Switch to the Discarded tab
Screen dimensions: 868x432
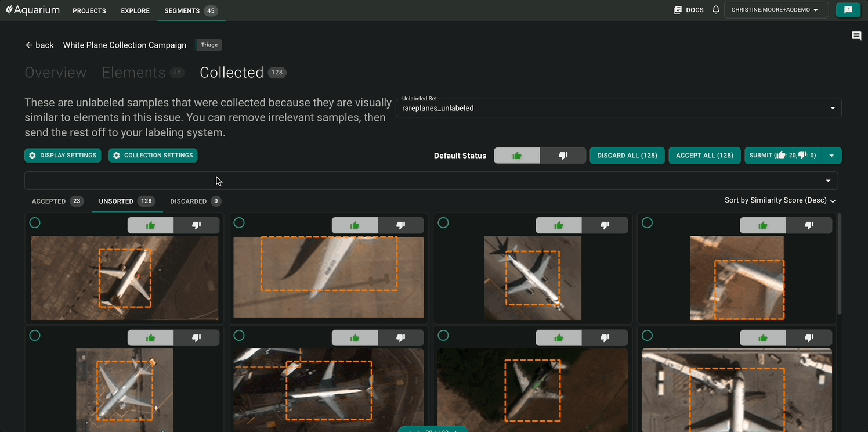coord(195,201)
